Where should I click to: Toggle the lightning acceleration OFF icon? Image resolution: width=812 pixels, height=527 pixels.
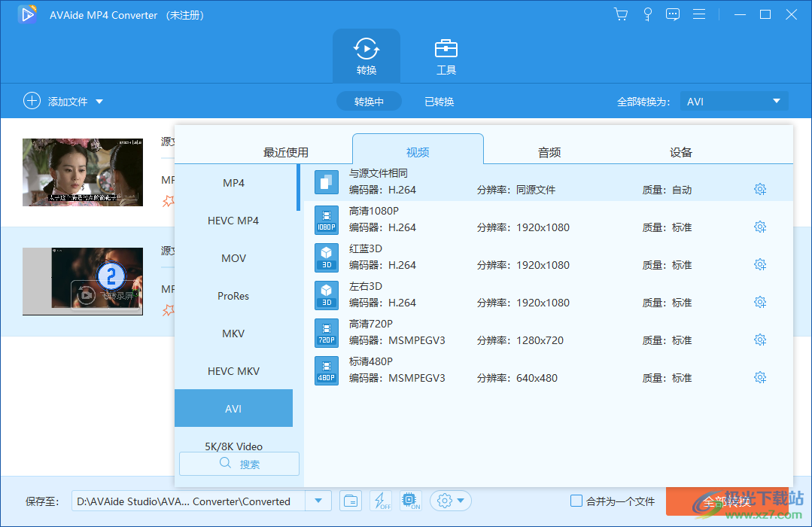coord(381,501)
